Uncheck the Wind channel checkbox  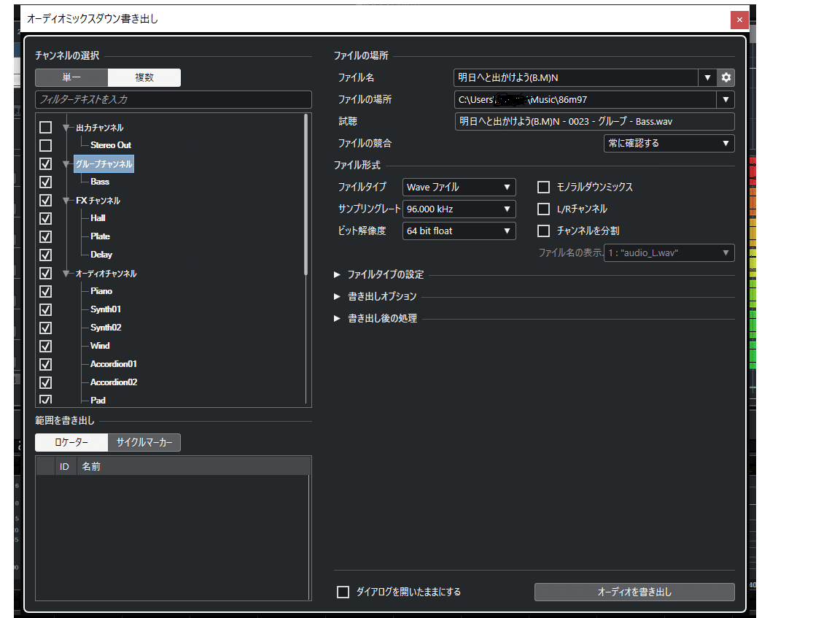[45, 347]
